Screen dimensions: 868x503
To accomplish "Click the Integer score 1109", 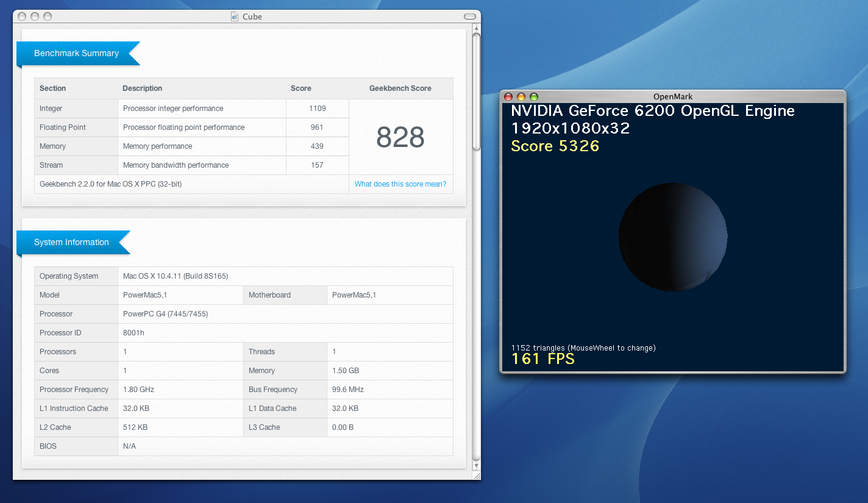I will pyautogui.click(x=318, y=109).
